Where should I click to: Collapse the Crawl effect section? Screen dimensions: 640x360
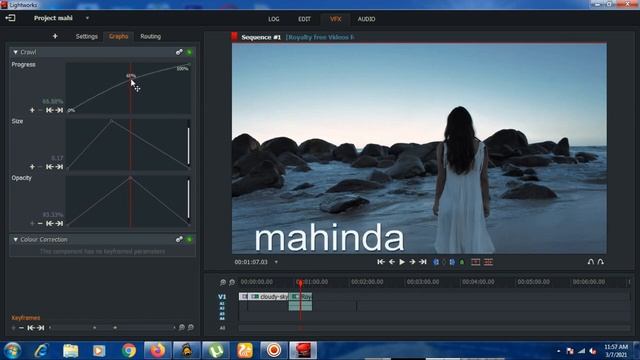16,52
